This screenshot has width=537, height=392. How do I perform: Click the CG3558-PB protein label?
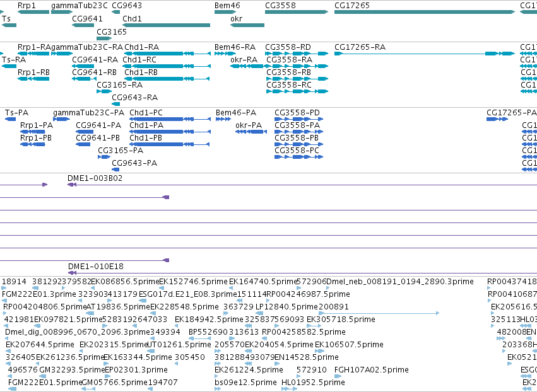coord(297,138)
